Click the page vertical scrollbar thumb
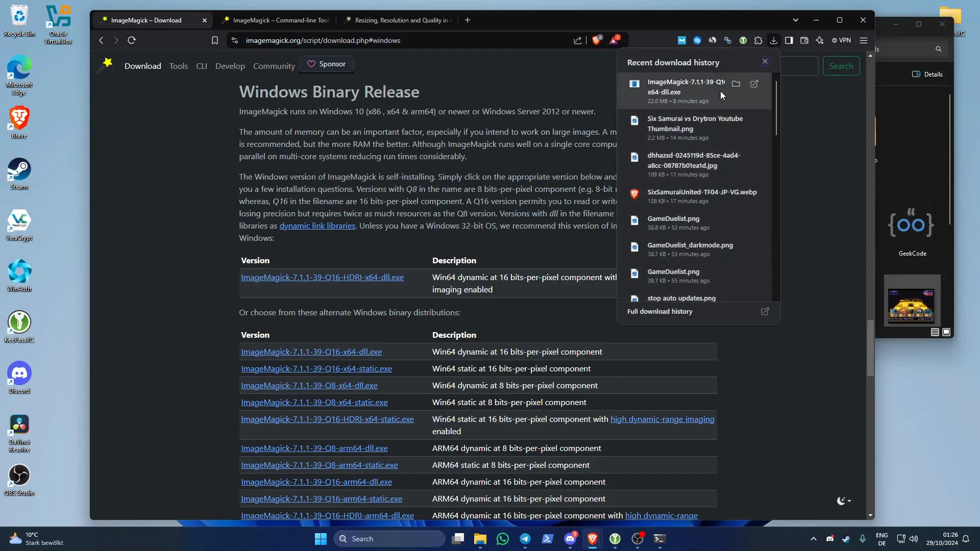Viewport: 980px width, 551px height. coord(870,348)
